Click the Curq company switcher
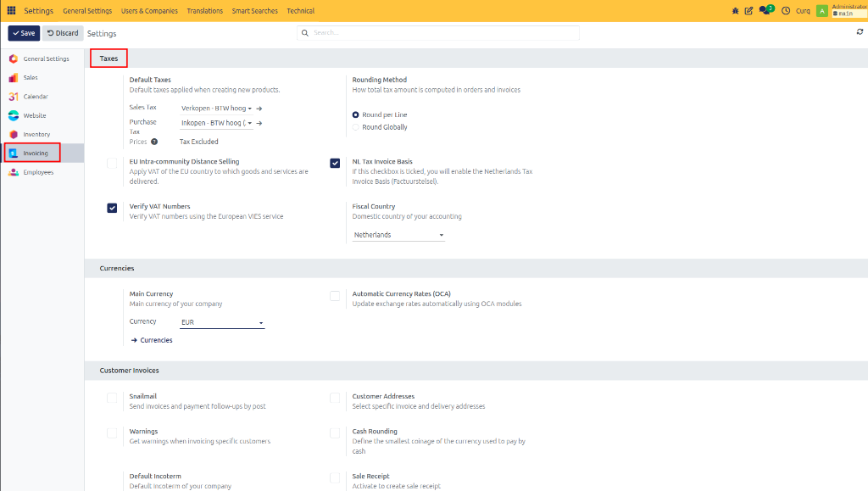The width and height of the screenshot is (868, 491). click(x=803, y=10)
